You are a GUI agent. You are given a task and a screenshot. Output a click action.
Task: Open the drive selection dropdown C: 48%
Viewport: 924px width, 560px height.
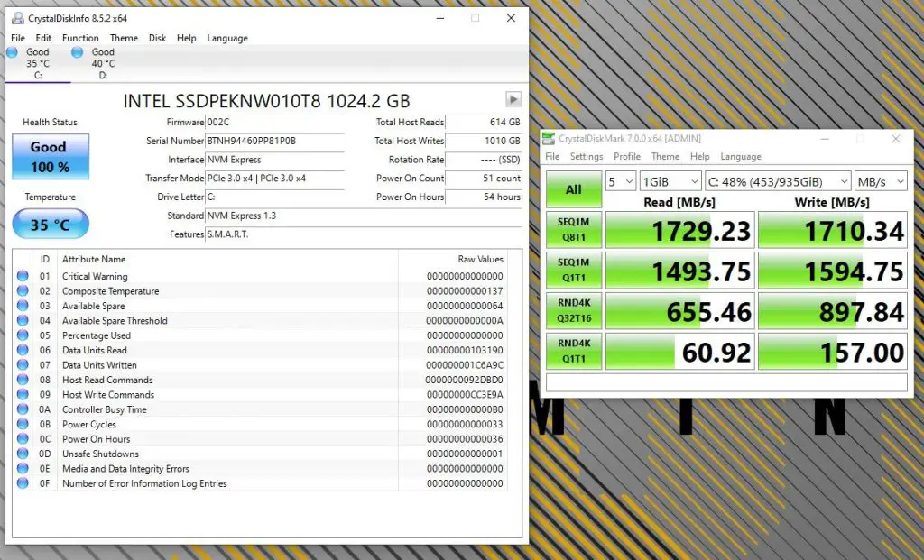(778, 181)
